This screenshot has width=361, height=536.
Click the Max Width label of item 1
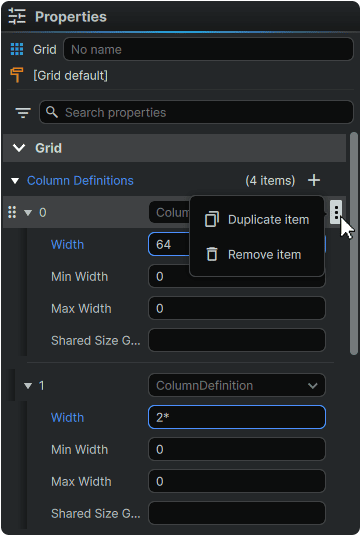click(x=81, y=482)
